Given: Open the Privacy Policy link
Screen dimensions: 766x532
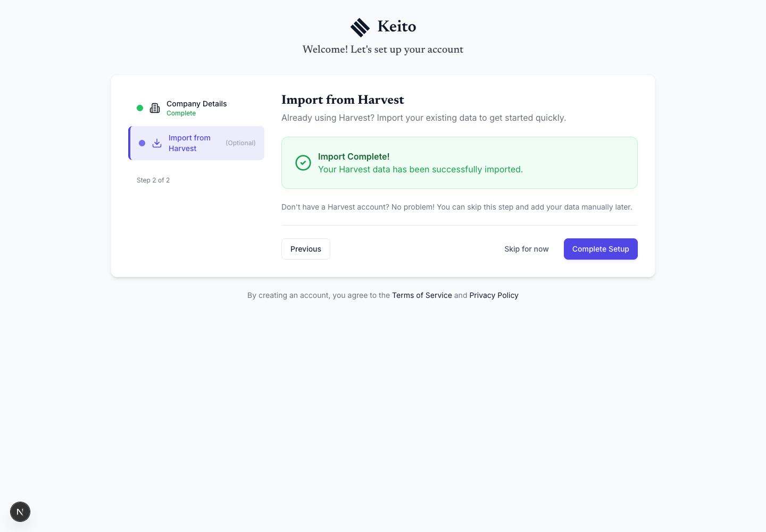Looking at the screenshot, I should [x=494, y=295].
